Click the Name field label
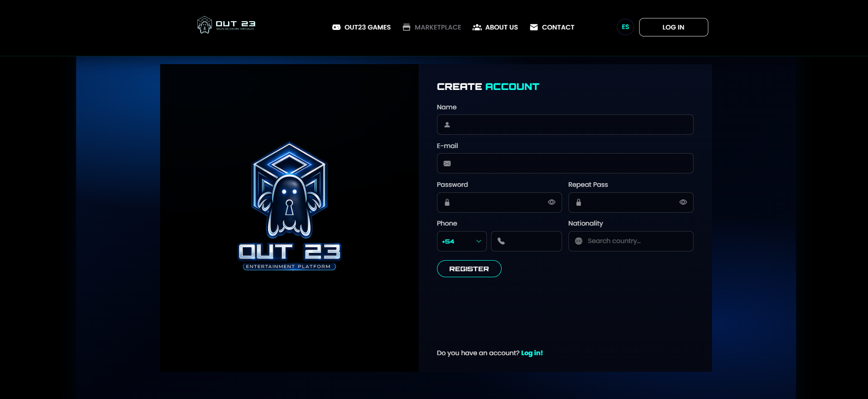The image size is (868, 399). [x=447, y=107]
